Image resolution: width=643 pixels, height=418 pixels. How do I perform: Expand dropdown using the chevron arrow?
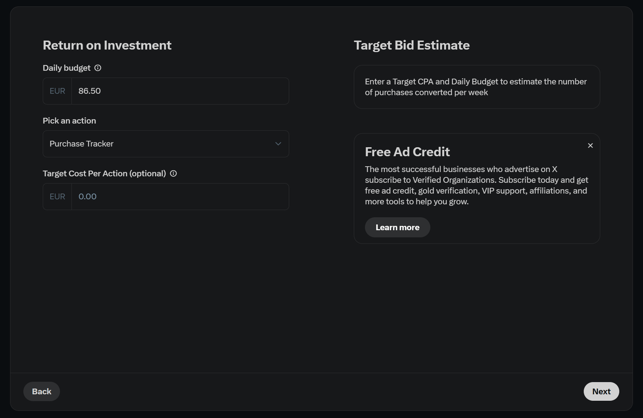tap(278, 144)
